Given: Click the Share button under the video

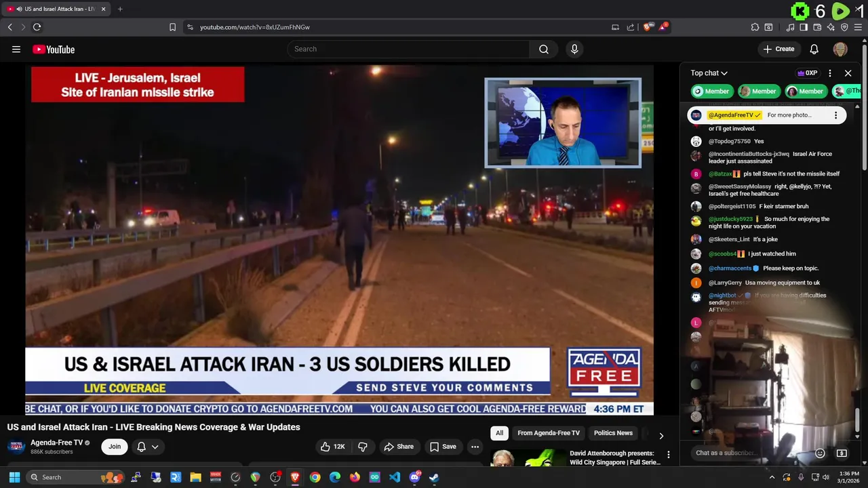Looking at the screenshot, I should coord(399,447).
